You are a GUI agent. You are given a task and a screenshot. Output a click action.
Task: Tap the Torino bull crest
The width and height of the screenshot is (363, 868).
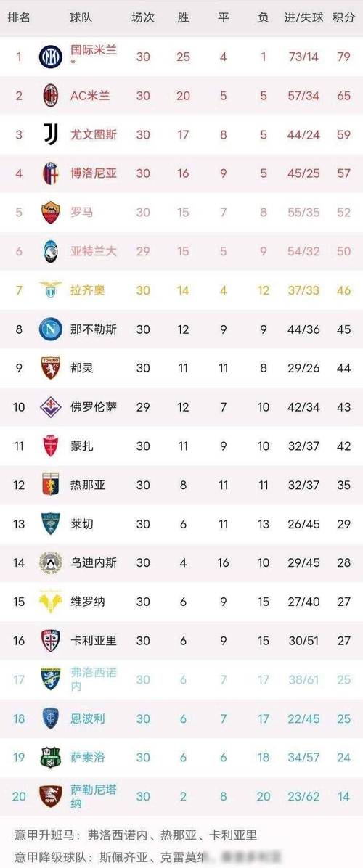coord(51,368)
